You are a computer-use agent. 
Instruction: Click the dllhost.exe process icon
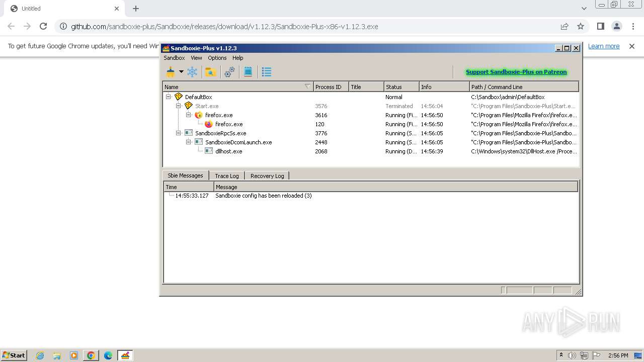click(x=209, y=151)
